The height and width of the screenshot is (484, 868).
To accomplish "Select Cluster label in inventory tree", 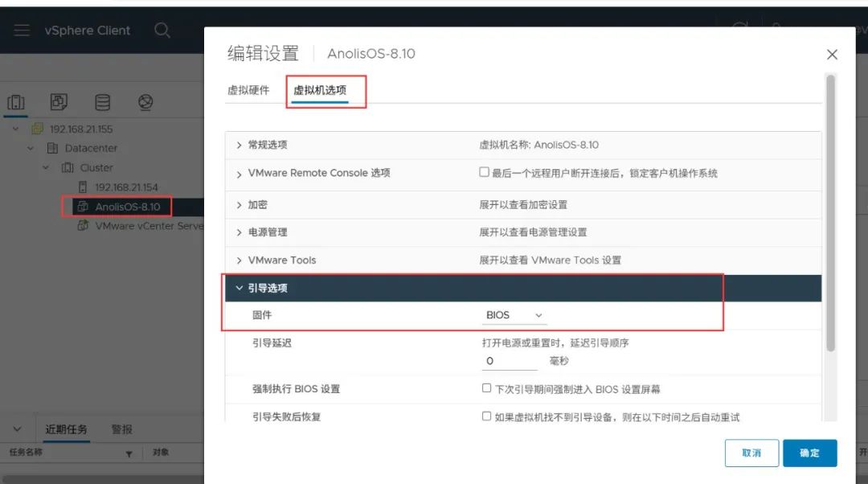I will (96, 167).
